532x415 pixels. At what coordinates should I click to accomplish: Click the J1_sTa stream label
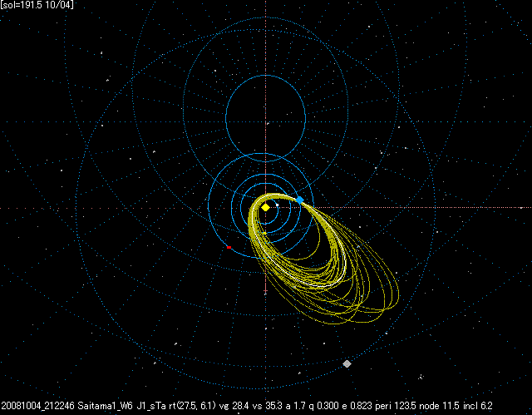pyautogui.click(x=151, y=406)
